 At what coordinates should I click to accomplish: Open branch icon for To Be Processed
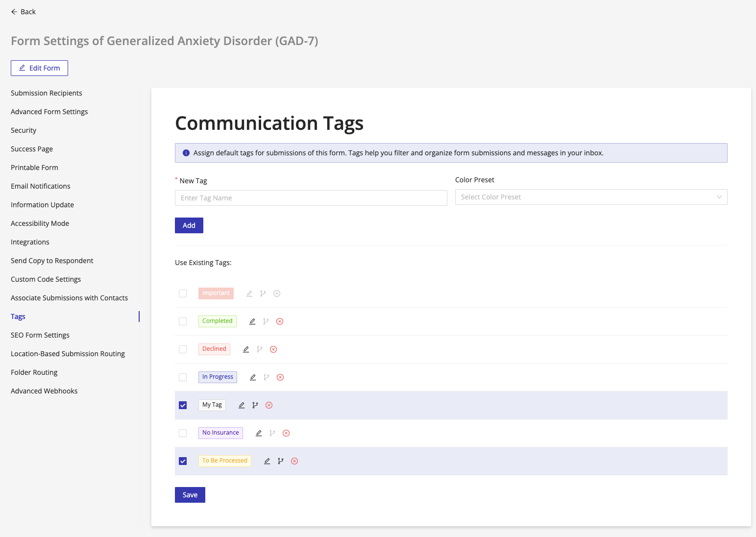(x=281, y=461)
